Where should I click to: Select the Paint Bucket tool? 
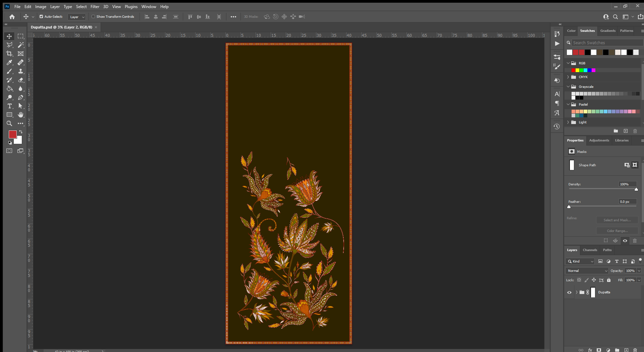(9, 89)
